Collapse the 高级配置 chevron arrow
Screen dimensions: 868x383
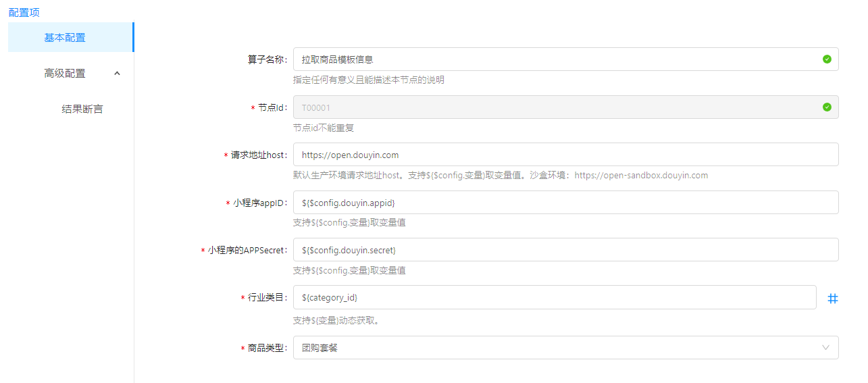pyautogui.click(x=117, y=74)
